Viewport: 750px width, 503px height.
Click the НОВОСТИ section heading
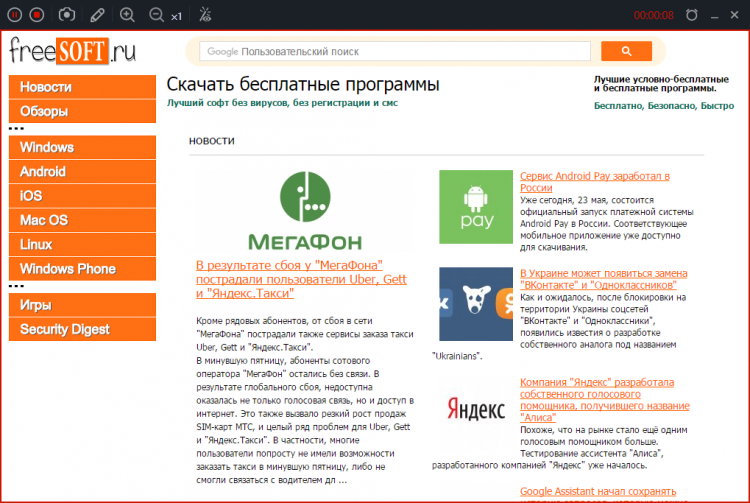click(211, 141)
